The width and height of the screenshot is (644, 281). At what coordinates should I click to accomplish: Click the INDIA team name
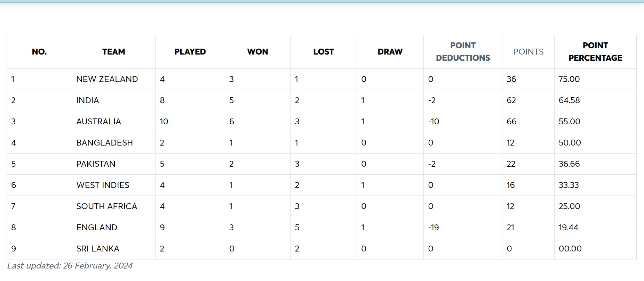click(88, 100)
